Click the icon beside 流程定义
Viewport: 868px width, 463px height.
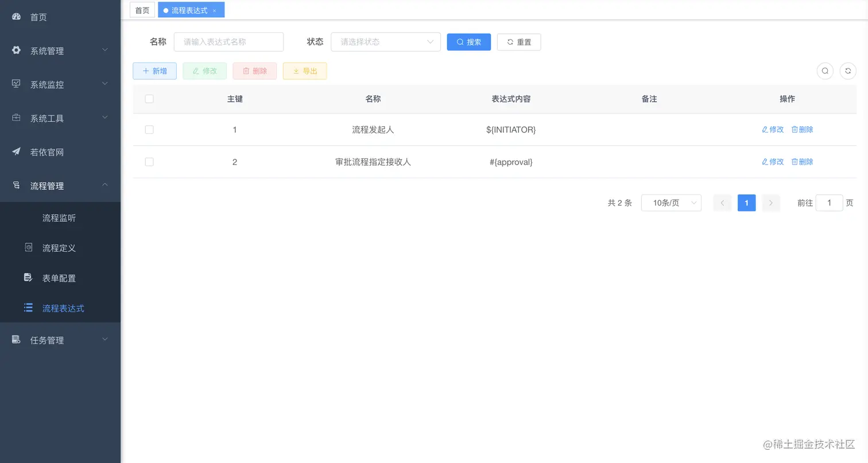[x=28, y=248]
